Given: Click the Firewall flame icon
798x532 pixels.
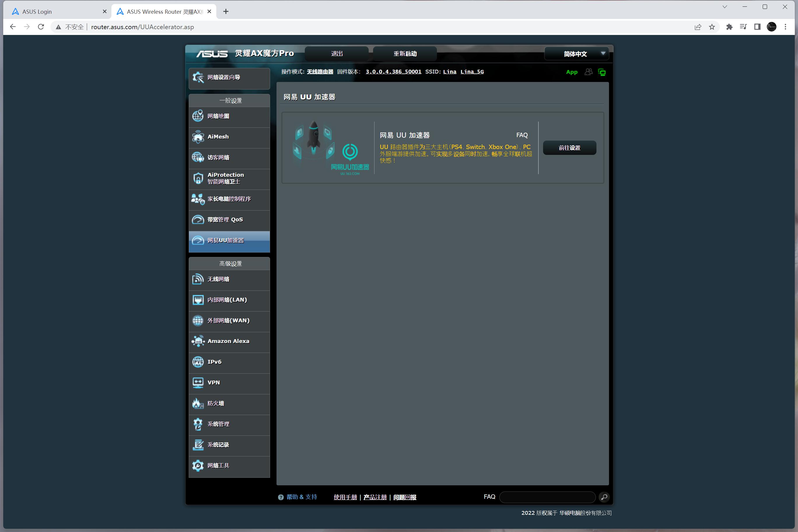Looking at the screenshot, I should coord(198,403).
